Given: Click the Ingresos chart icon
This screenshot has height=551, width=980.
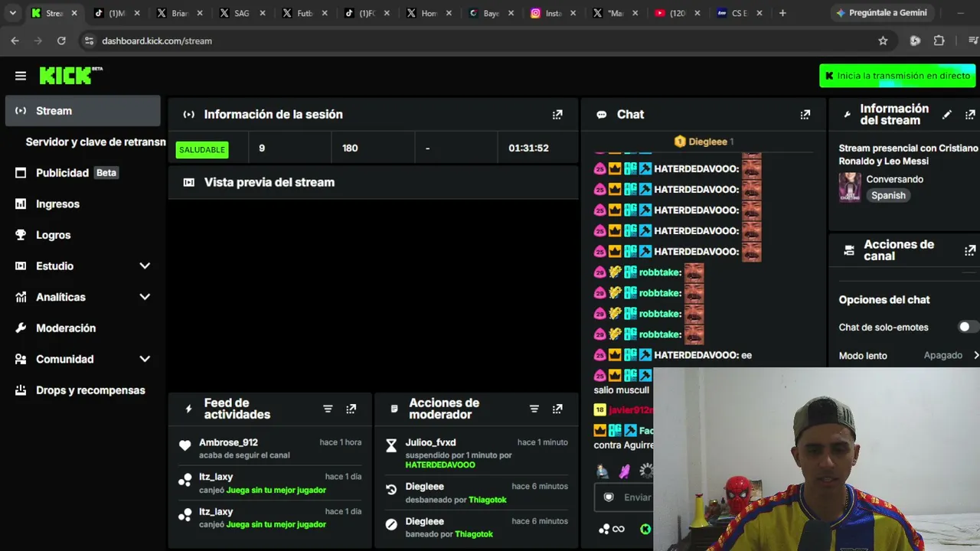Looking at the screenshot, I should [x=21, y=204].
